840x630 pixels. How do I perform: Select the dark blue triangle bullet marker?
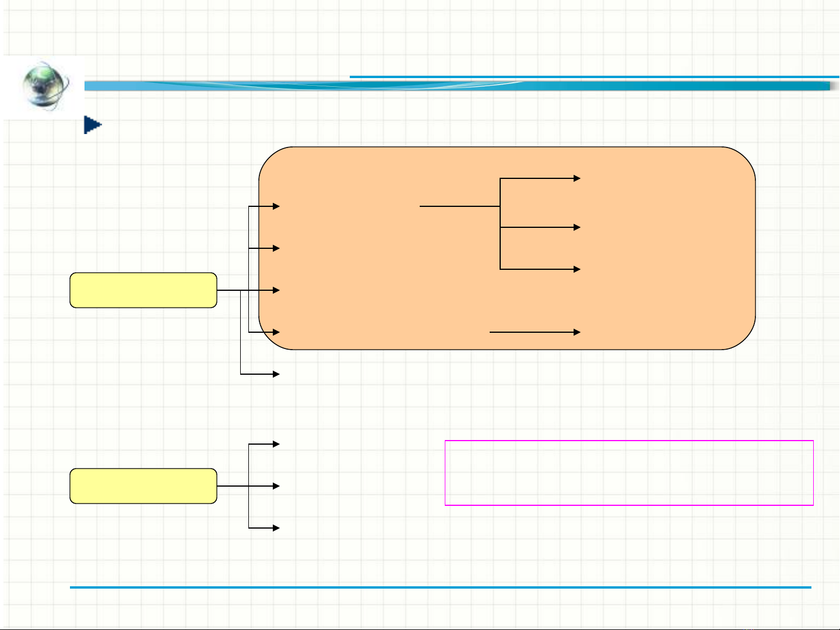pos(92,125)
